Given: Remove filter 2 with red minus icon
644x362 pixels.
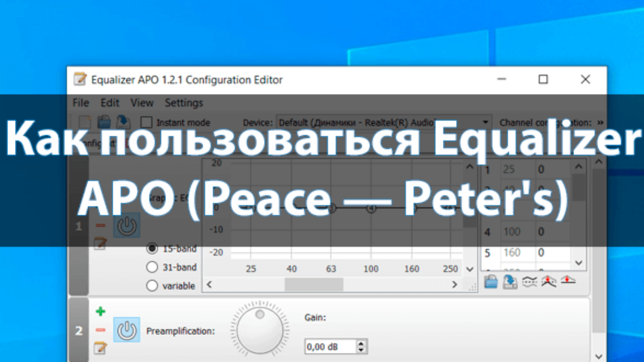Looking at the screenshot, I should (x=101, y=330).
